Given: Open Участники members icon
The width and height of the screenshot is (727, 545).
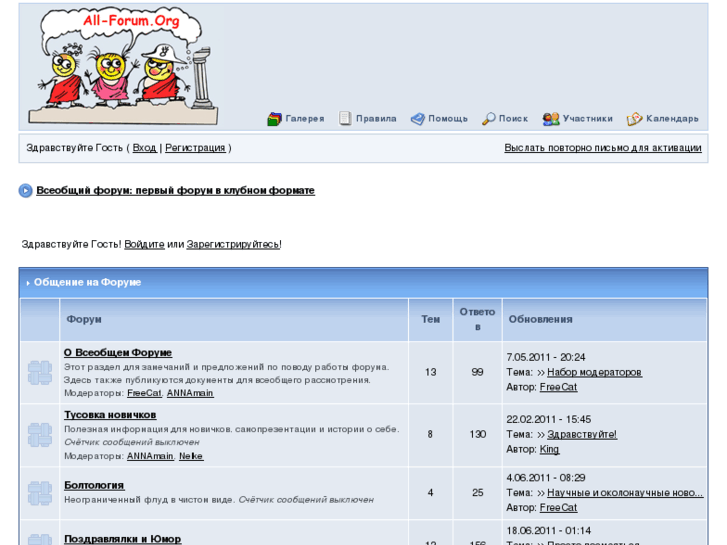Looking at the screenshot, I should pos(551,119).
